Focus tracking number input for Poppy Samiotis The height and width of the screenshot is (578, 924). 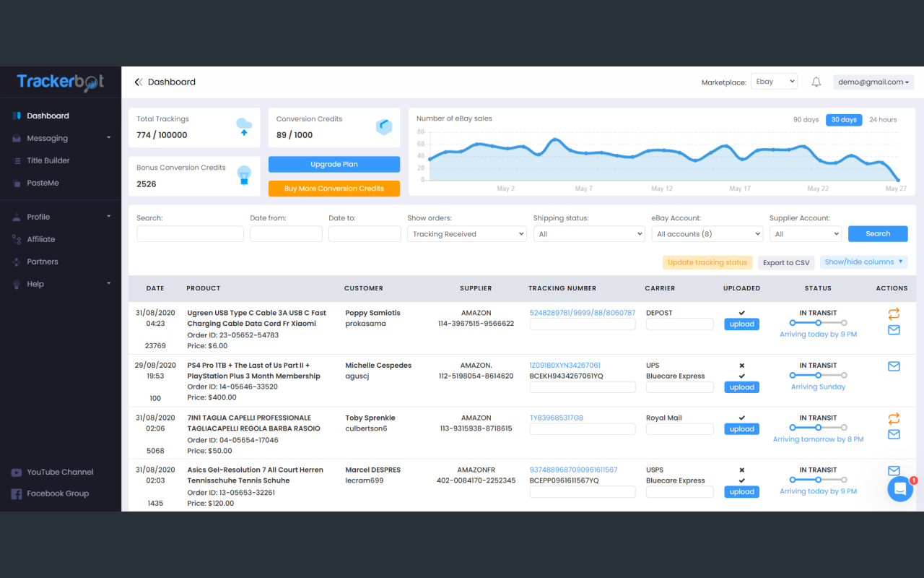point(583,324)
